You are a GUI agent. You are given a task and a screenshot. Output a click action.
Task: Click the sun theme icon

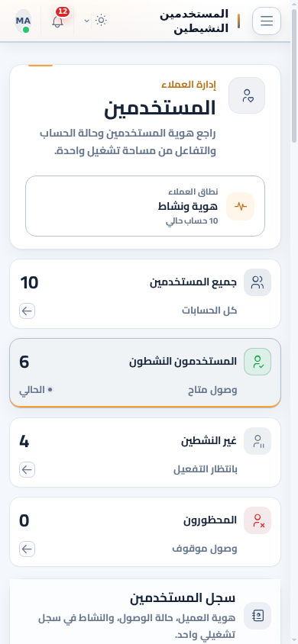pyautogui.click(x=101, y=21)
